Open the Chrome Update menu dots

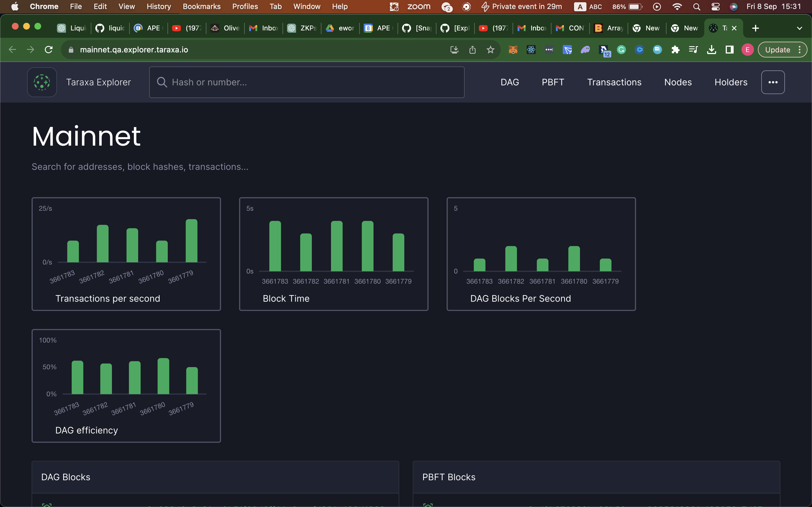click(800, 50)
